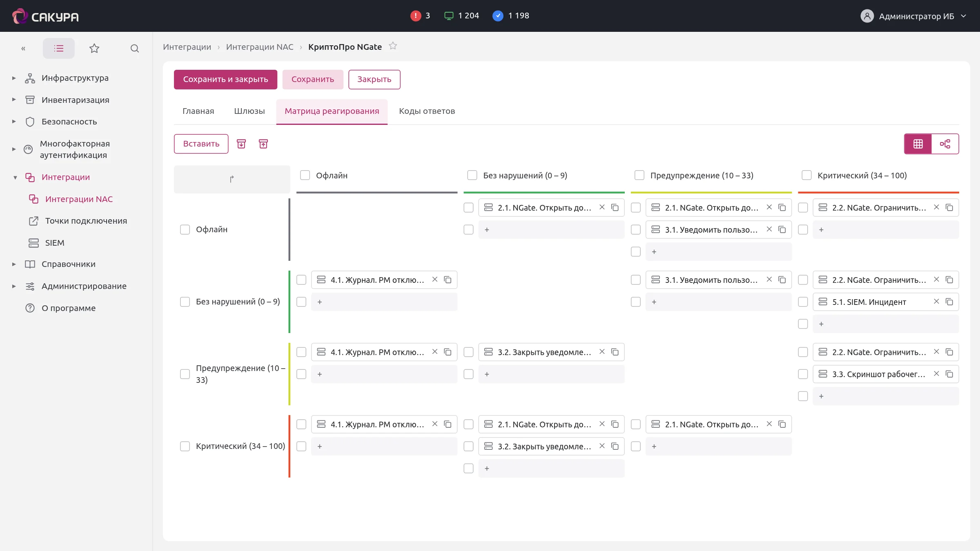Open Интеграции NAC in sidebar
The height and width of the screenshot is (551, 980).
coord(79,199)
